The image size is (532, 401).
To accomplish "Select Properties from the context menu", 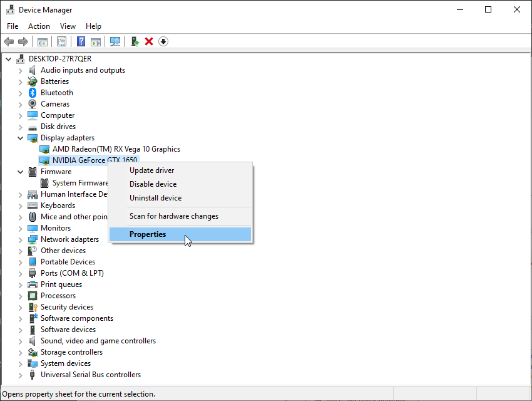I will click(148, 233).
